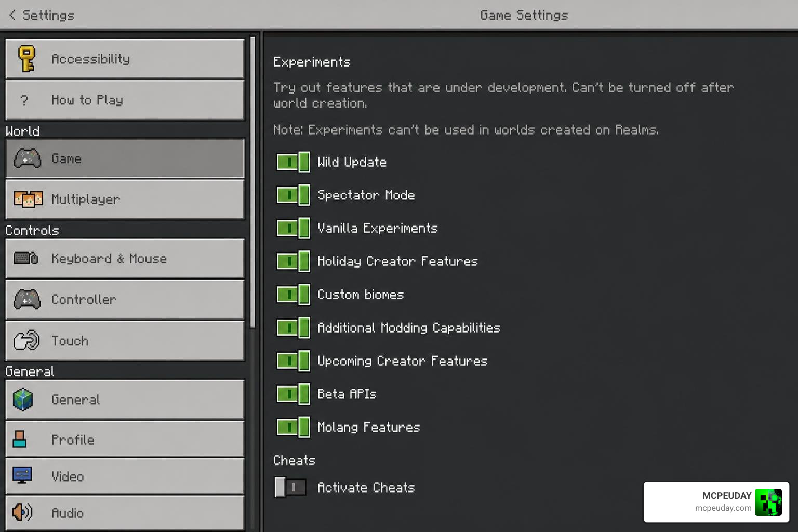Select the Game settings tab

tap(125, 158)
